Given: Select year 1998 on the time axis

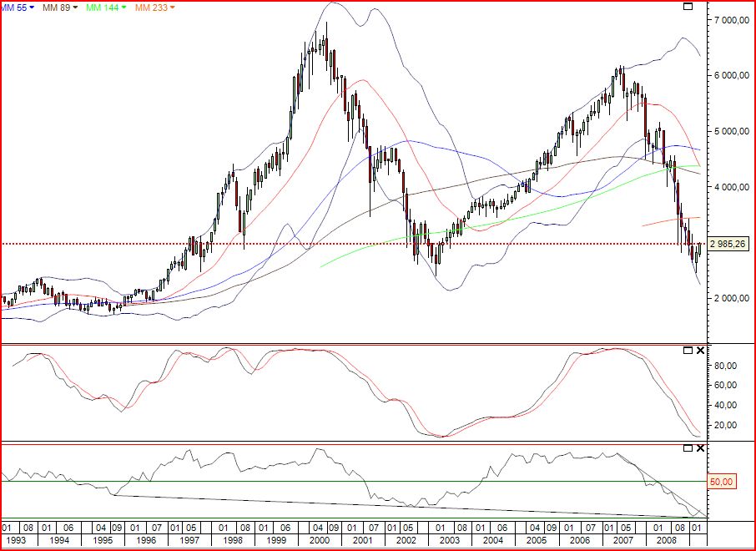Looking at the screenshot, I should (x=233, y=540).
